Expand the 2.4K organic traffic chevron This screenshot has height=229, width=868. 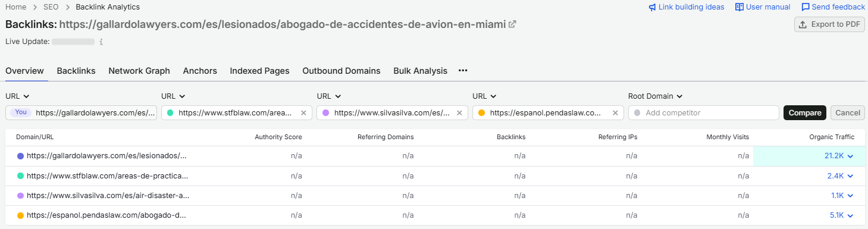(850, 176)
